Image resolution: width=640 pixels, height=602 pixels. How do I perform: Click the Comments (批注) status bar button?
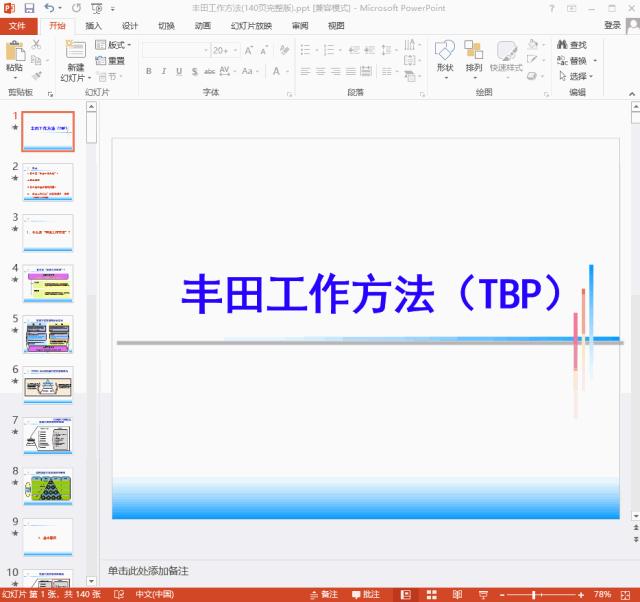(x=366, y=595)
